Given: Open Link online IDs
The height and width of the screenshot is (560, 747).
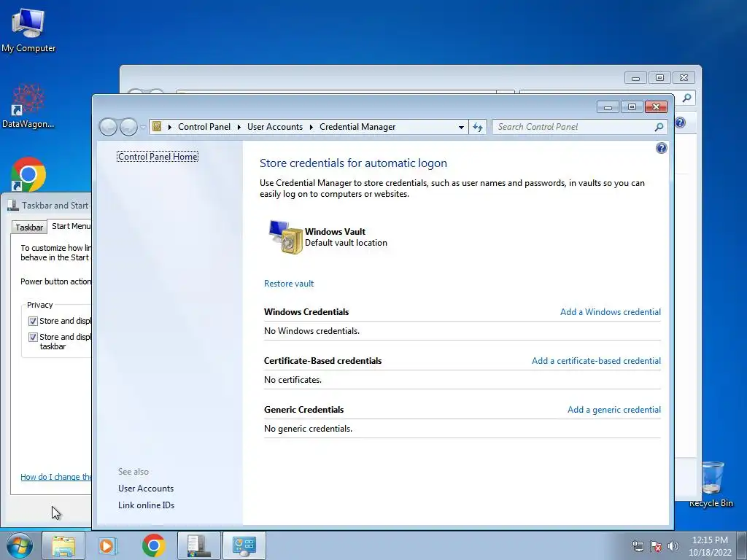Looking at the screenshot, I should tap(146, 505).
